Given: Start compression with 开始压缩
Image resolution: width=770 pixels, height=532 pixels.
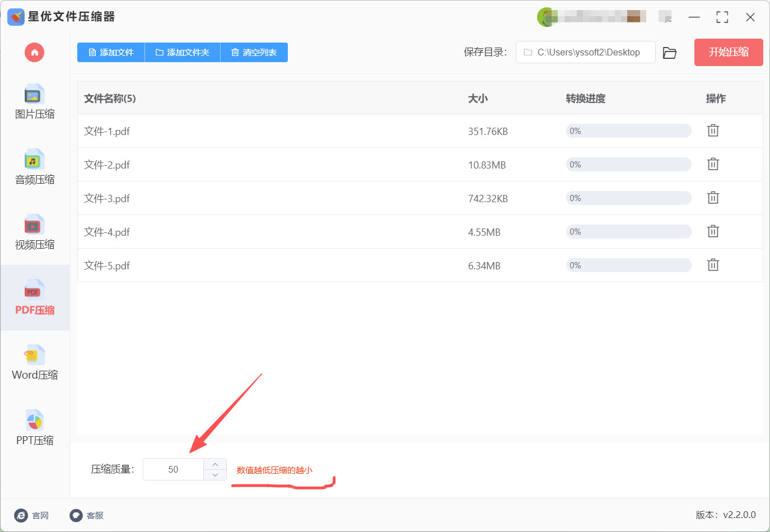Looking at the screenshot, I should (x=729, y=52).
